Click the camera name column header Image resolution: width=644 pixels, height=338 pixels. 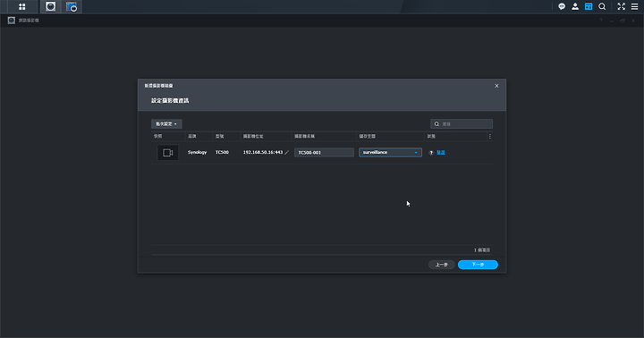point(304,136)
